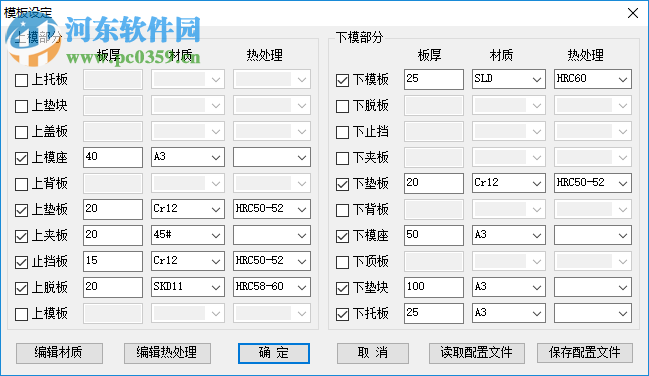Image resolution: width=649 pixels, height=376 pixels.
Task: Tick the 下止挡 checkbox
Action: click(x=342, y=132)
